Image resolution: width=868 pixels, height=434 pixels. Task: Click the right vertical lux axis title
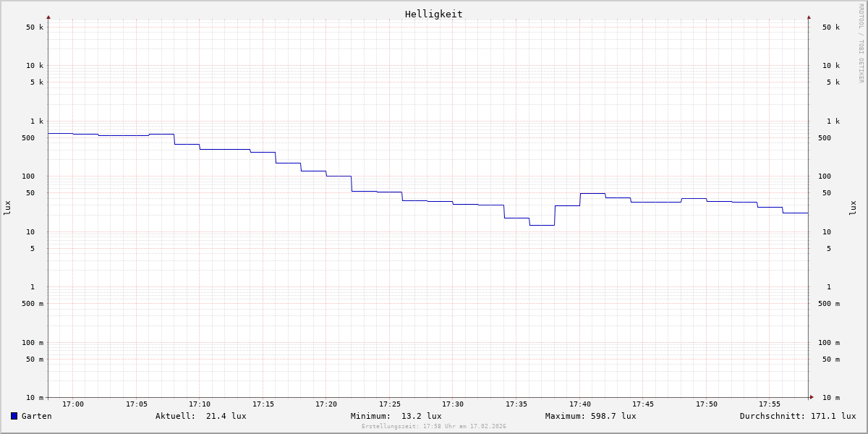pyautogui.click(x=853, y=208)
